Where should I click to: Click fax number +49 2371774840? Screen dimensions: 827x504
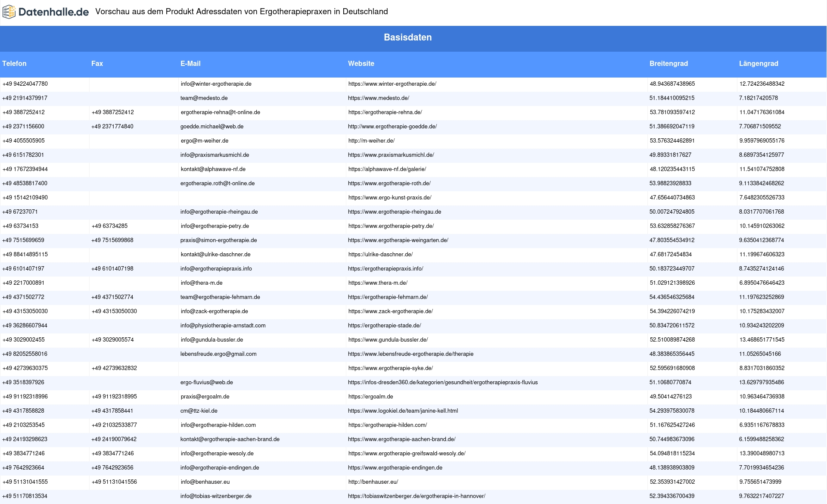pos(112,127)
